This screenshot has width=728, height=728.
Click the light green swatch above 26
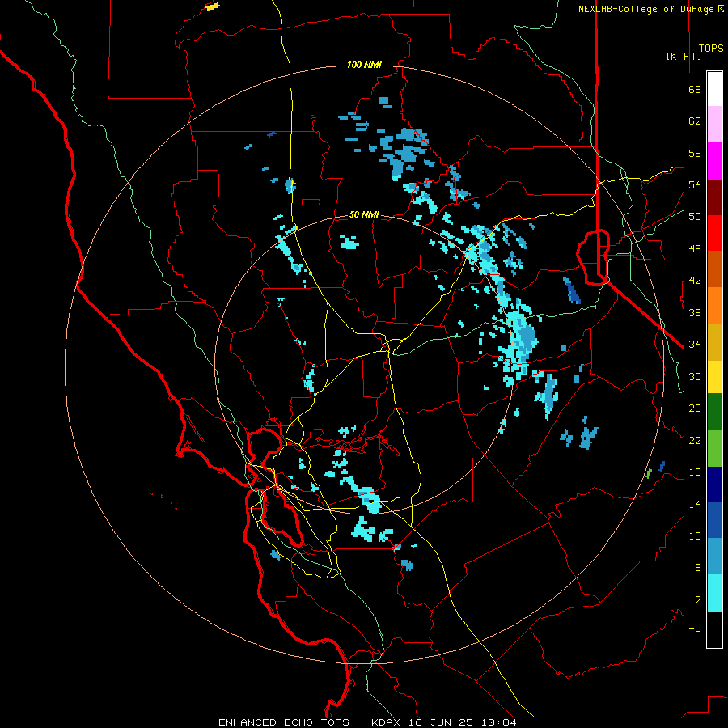pos(714,448)
